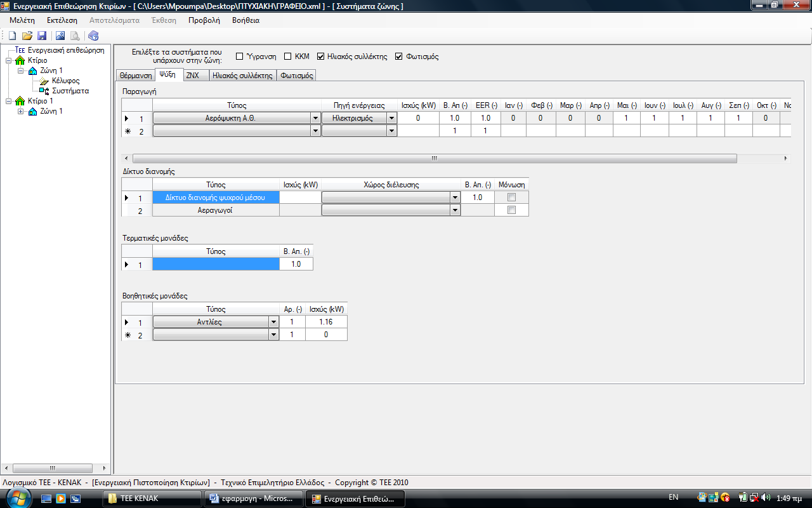Image resolution: width=812 pixels, height=508 pixels.
Task: Select the Κτίριο building icon in tree
Action: 20,60
